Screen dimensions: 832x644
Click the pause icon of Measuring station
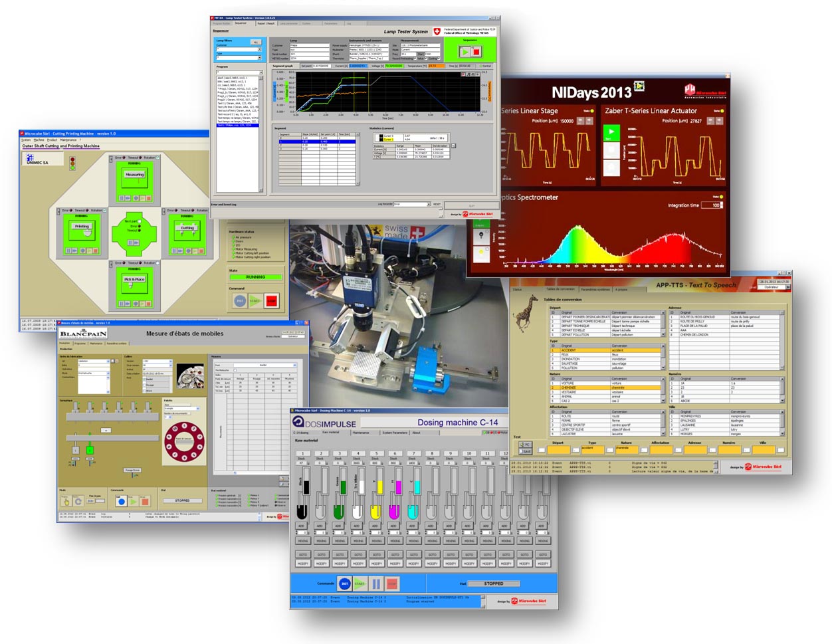click(x=122, y=198)
